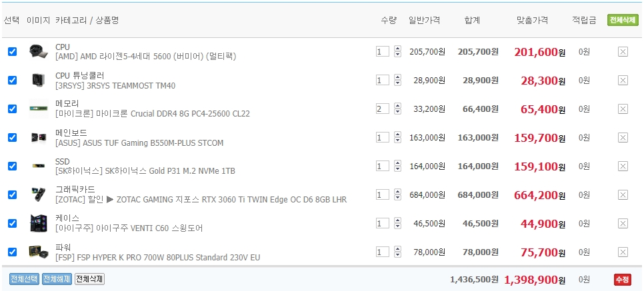This screenshot has height=291, width=644.
Task: Adjust quantity stepper for the 그래픽카드 row
Action: coord(397,194)
